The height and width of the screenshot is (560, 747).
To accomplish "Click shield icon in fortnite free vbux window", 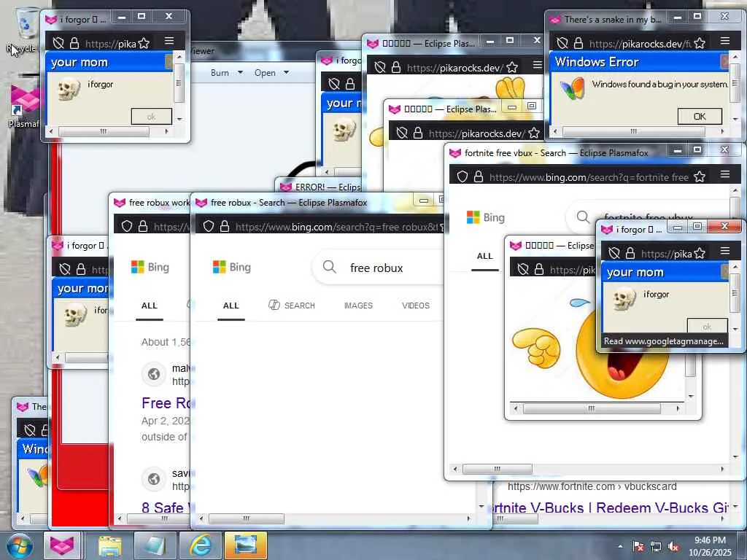I will (x=462, y=176).
